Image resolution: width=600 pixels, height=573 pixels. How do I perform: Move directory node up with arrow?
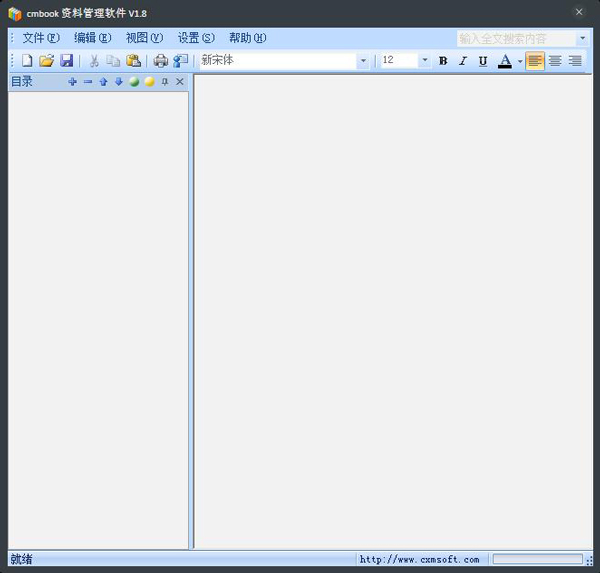(103, 82)
